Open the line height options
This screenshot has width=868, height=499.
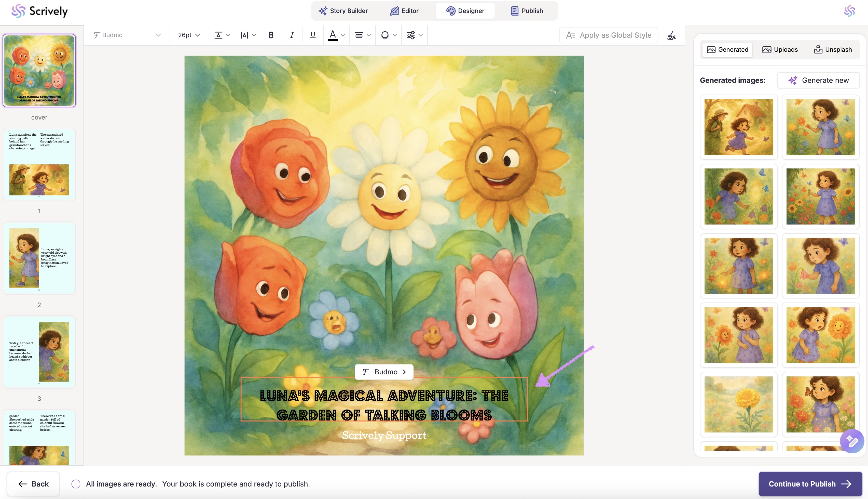click(222, 35)
